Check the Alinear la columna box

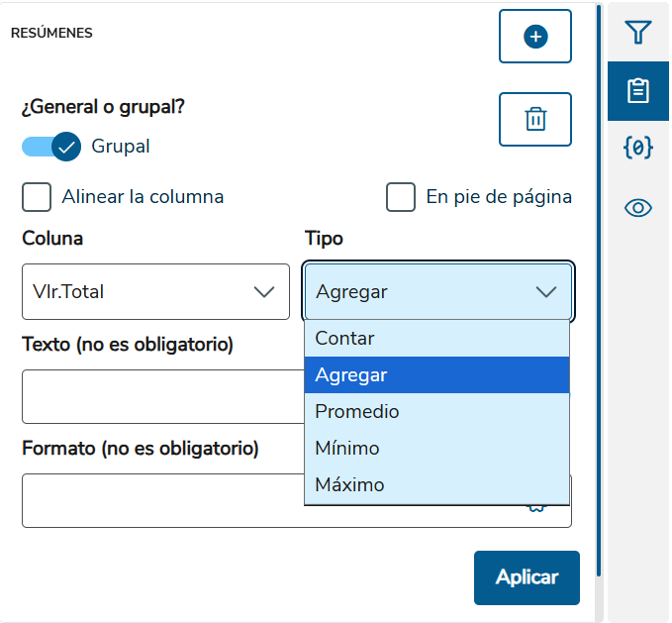37,197
